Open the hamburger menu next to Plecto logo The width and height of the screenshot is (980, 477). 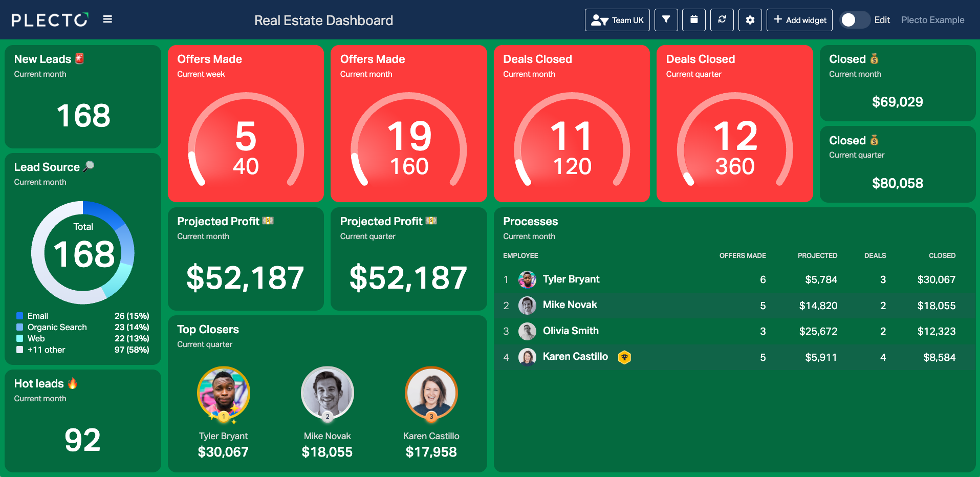tap(107, 19)
